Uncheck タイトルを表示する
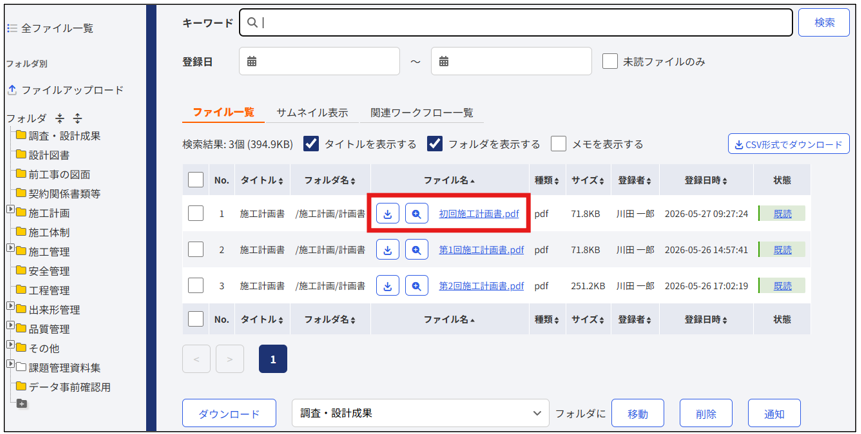Image resolution: width=861 pixels, height=434 pixels. pyautogui.click(x=311, y=144)
